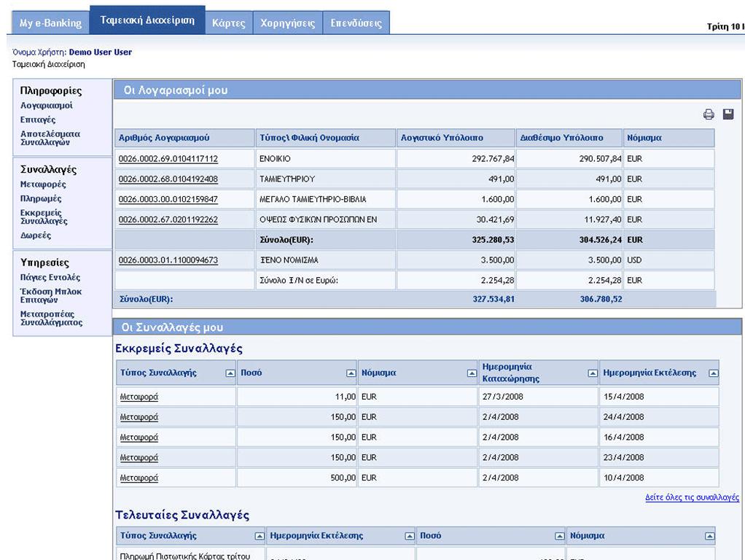Screen dimensions: 745x560
Task: Sort latest transactions by Νόμισμα arrow
Action: tap(709, 536)
